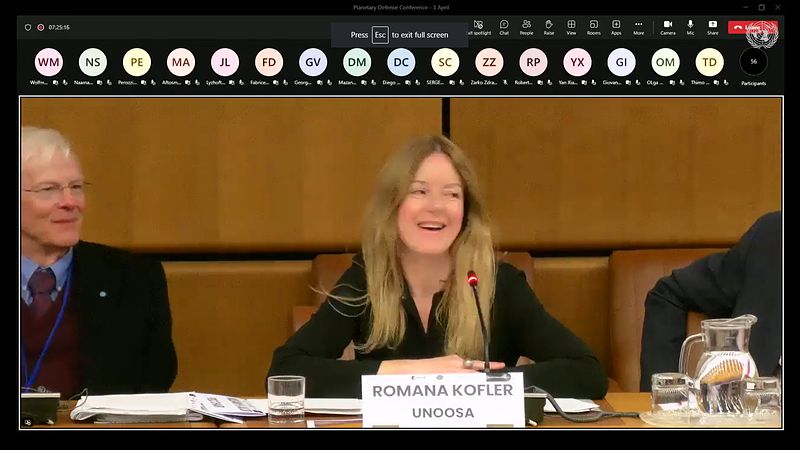Open the More actions menu

pyautogui.click(x=638, y=26)
